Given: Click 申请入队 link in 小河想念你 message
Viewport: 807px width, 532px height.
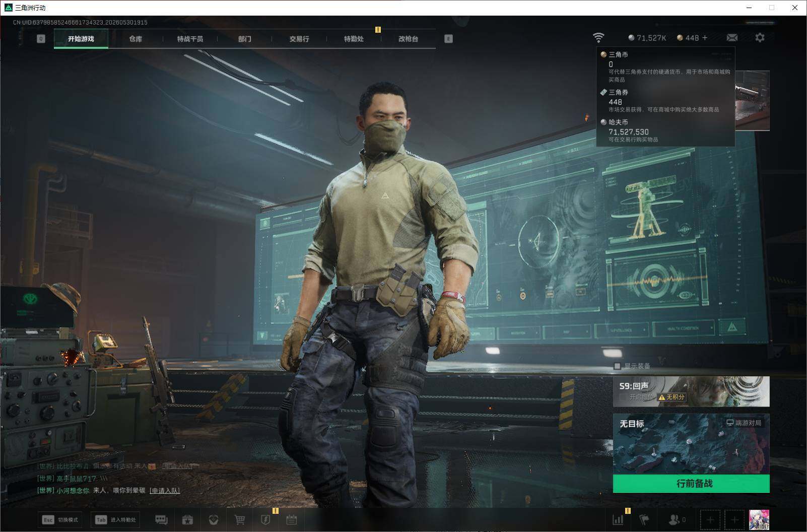Looking at the screenshot, I should (165, 491).
